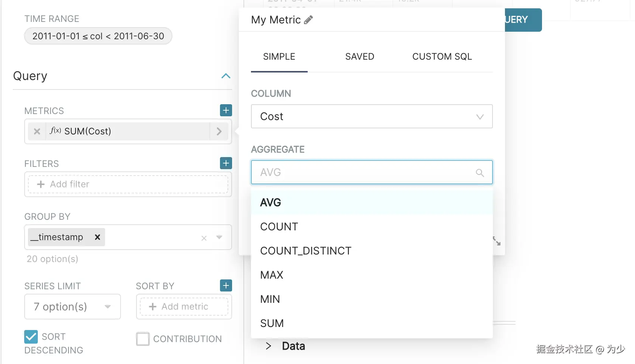Collapse the Query section

tap(226, 76)
